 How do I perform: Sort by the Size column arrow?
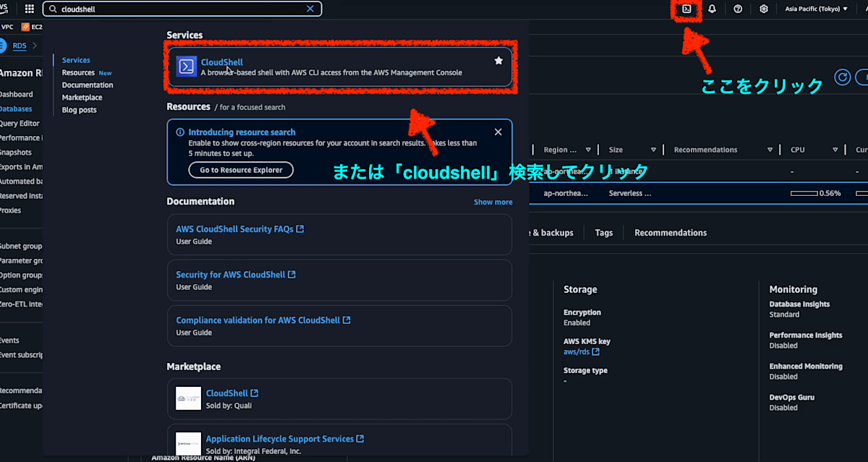653,150
